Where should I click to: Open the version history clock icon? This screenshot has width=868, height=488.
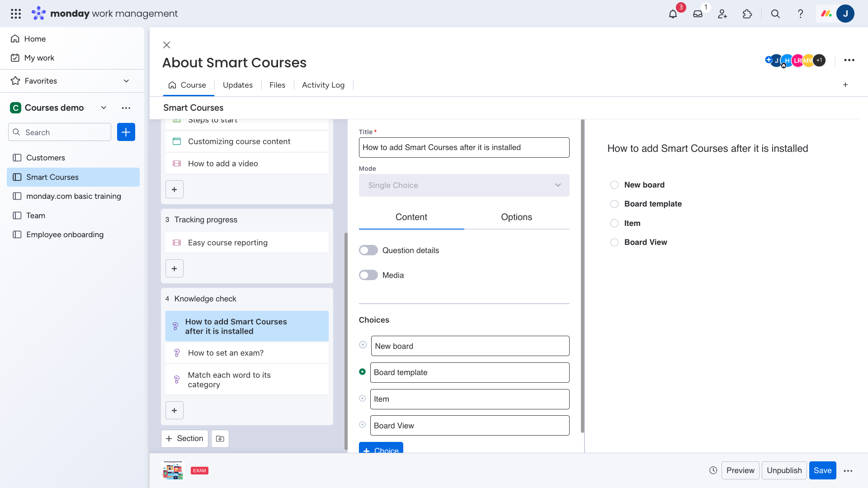click(713, 470)
